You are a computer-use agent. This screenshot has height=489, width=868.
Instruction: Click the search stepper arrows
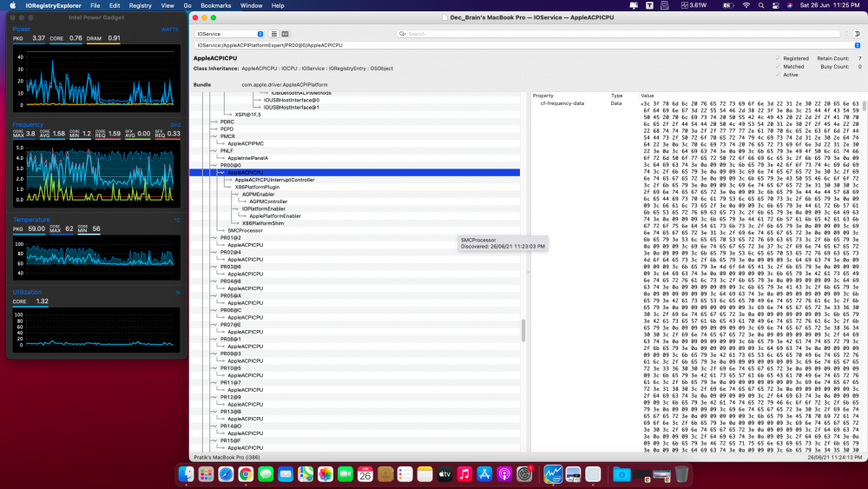click(x=846, y=34)
